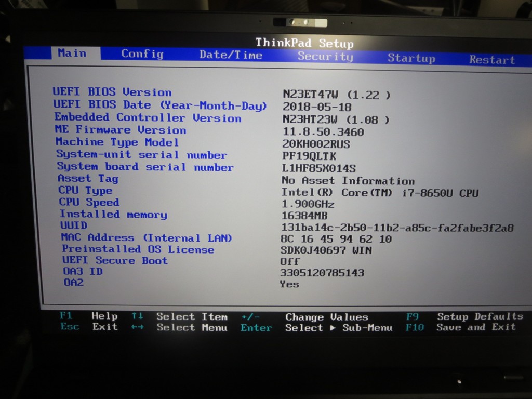Select the BIOS date 2018-05-18
532x399 pixels.
(317, 107)
